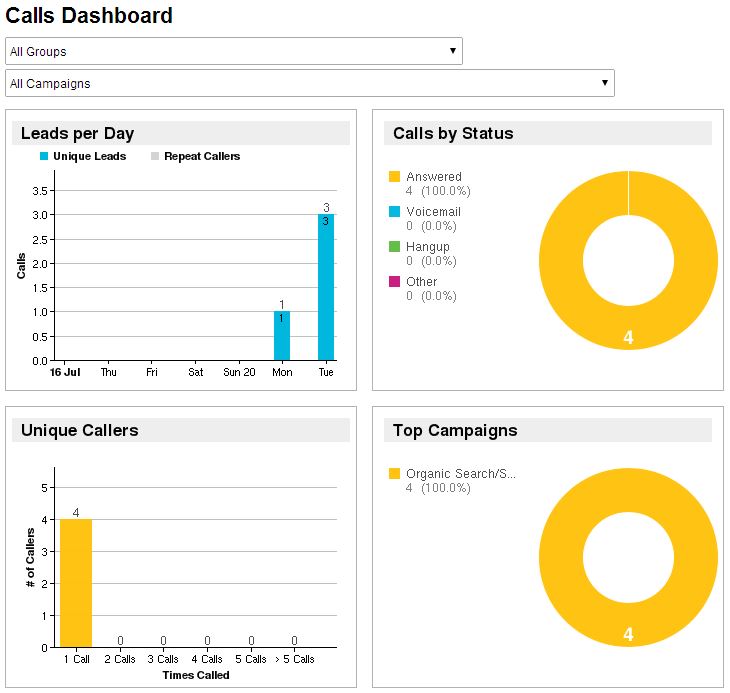
Task: Toggle the Repeat Callers legend entry
Action: (196, 156)
